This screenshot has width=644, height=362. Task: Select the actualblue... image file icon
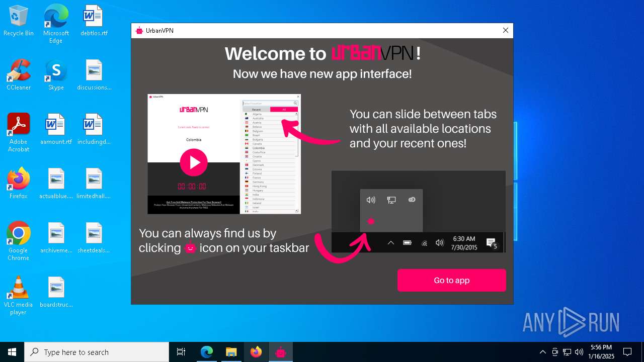(x=56, y=184)
